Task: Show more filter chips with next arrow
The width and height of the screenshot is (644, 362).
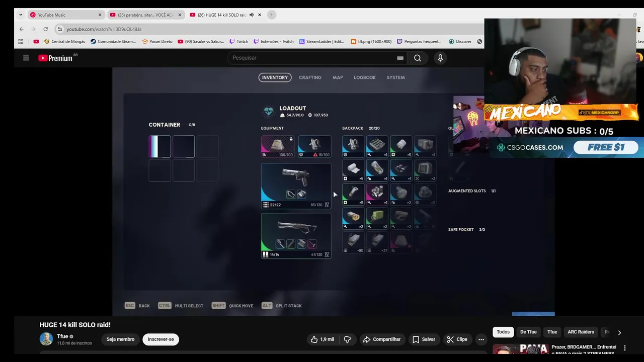Action: 619,332
